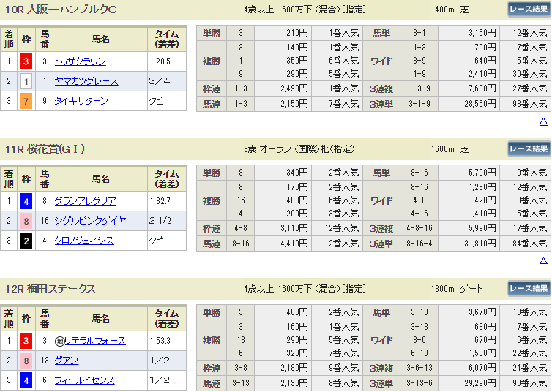This screenshot has width=552, height=392.
Task: Click the blue frame 4 badge beside グランアレグリア
Action: (26, 201)
